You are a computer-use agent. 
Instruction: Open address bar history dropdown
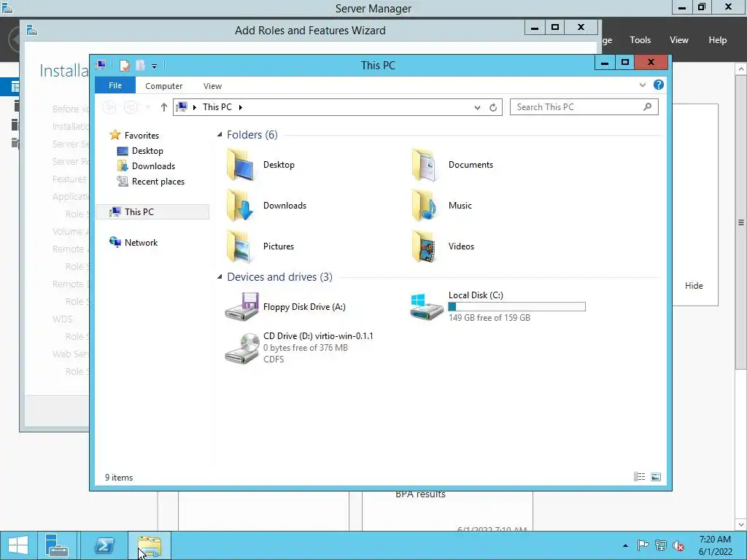pos(477,108)
